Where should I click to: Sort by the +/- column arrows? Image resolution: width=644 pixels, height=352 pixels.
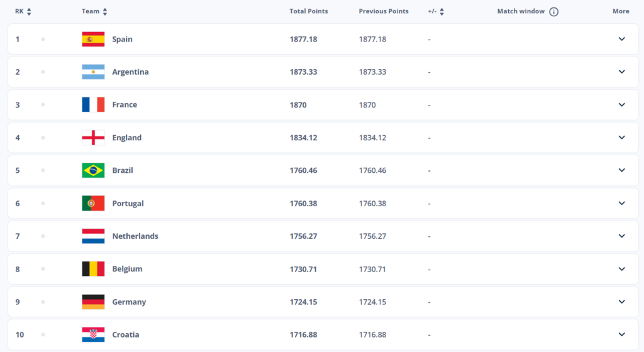[441, 12]
